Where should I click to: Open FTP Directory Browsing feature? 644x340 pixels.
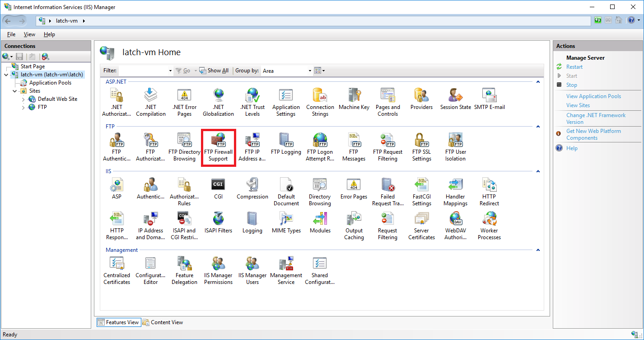tap(184, 147)
